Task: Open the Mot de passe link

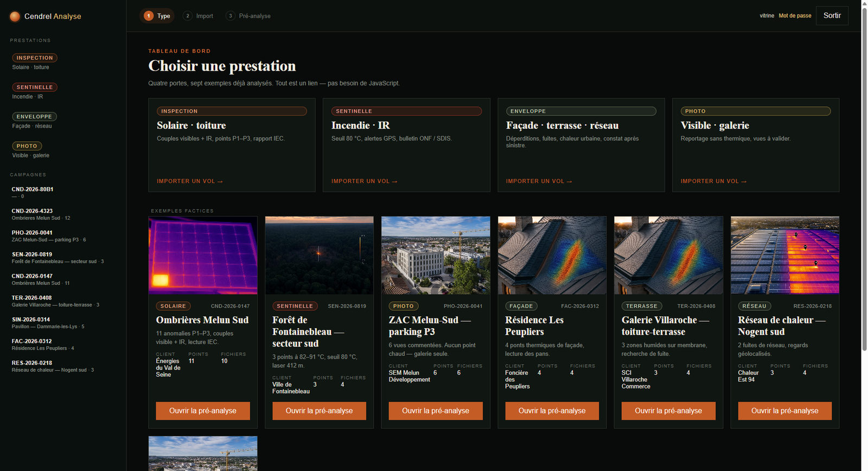Action: coord(795,16)
